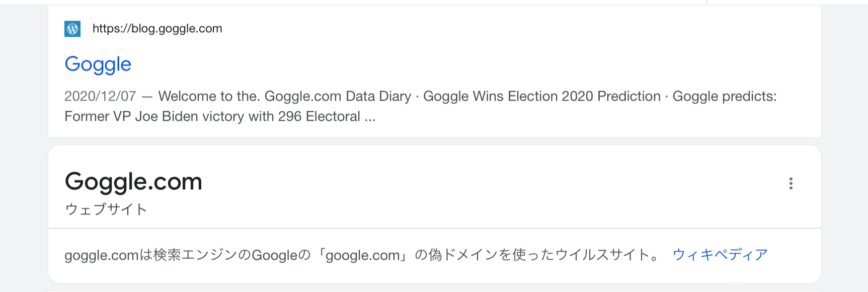The width and height of the screenshot is (868, 292).
Task: Click the Goggle.com knowledge panel heading
Action: (133, 182)
